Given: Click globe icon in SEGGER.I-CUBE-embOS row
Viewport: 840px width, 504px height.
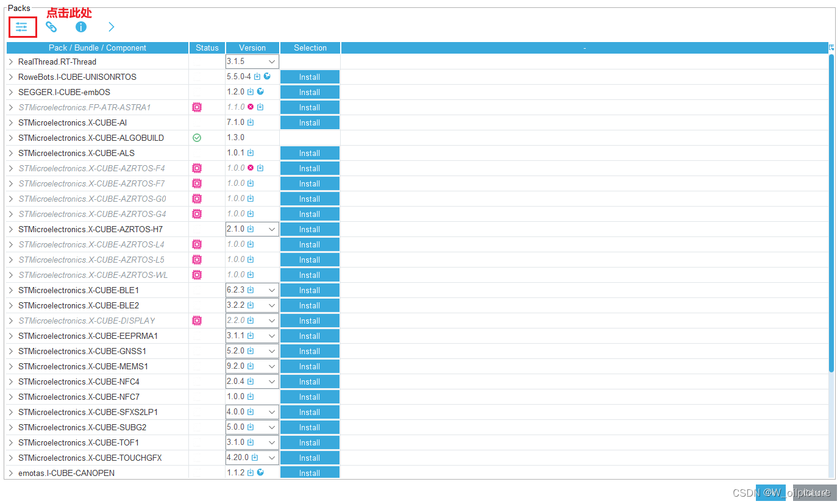Looking at the screenshot, I should click(260, 92).
